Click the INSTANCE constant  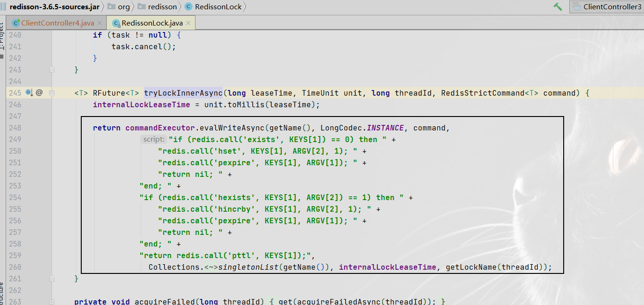point(385,128)
